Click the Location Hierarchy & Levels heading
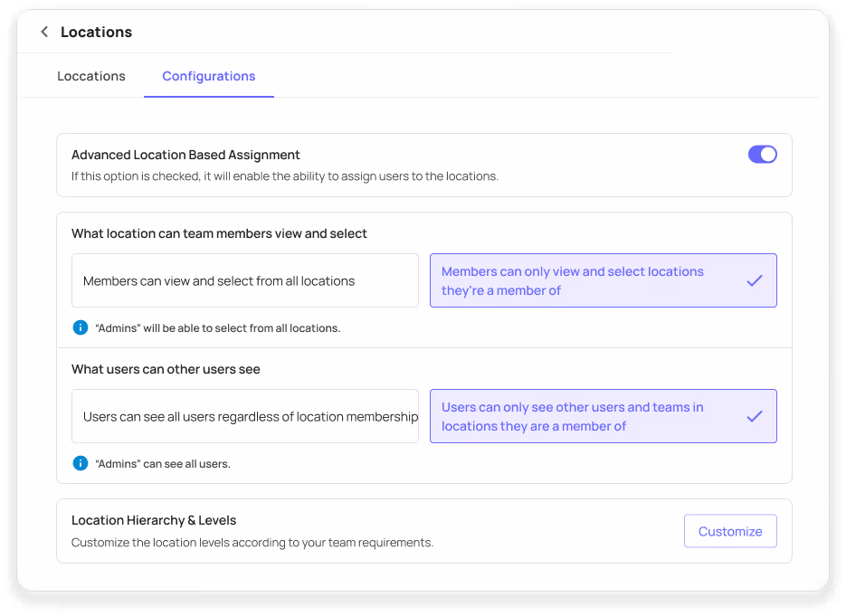 tap(154, 520)
